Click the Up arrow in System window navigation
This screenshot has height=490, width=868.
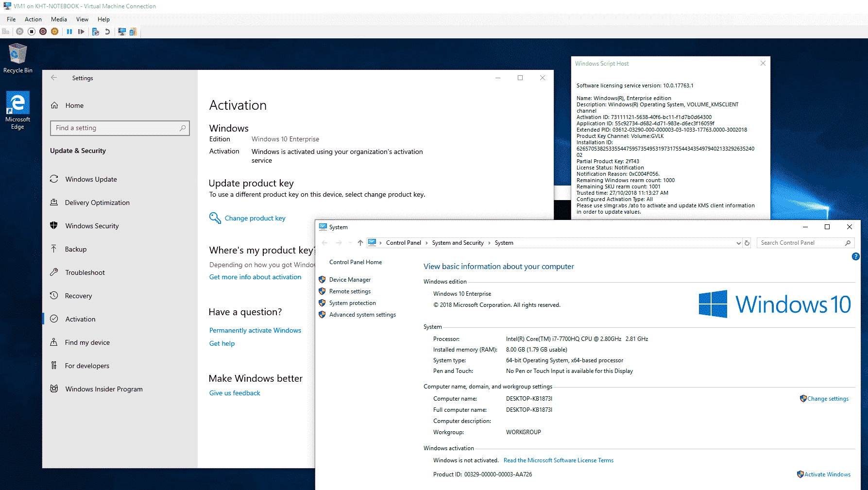coord(360,243)
